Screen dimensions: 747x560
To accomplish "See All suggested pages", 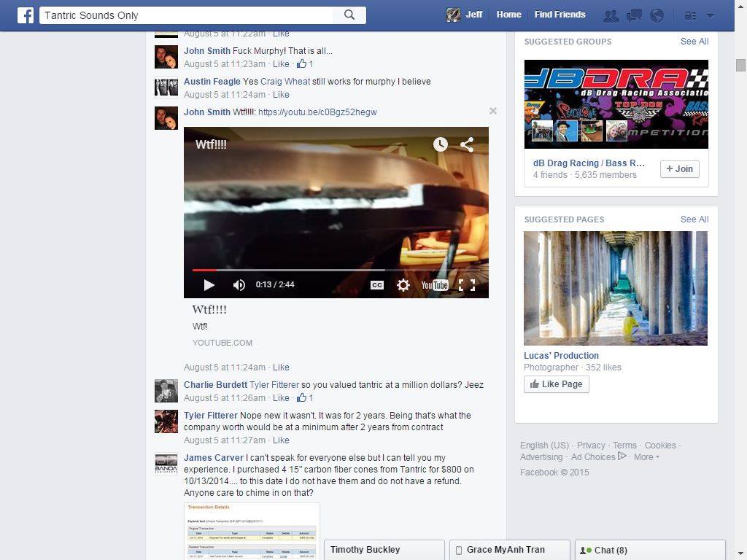I will pyautogui.click(x=694, y=219).
